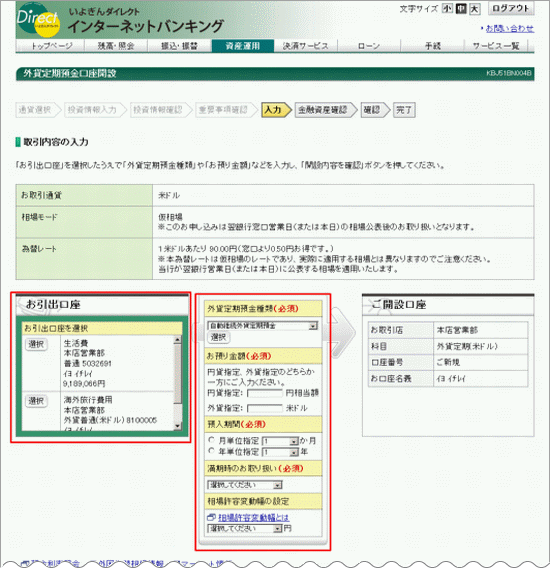Open the お問い合わせ contact link
This screenshot has width=550, height=568.
tap(509, 28)
